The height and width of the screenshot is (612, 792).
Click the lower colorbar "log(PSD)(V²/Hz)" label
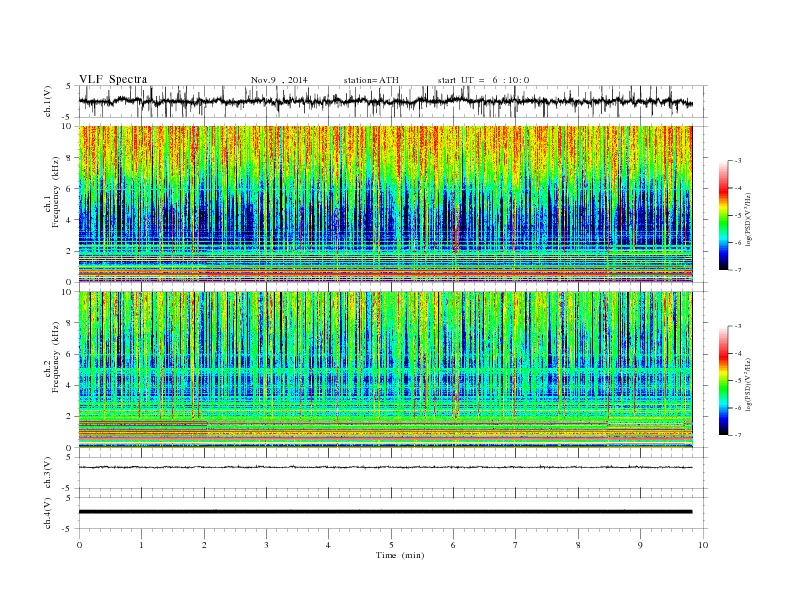(x=748, y=384)
